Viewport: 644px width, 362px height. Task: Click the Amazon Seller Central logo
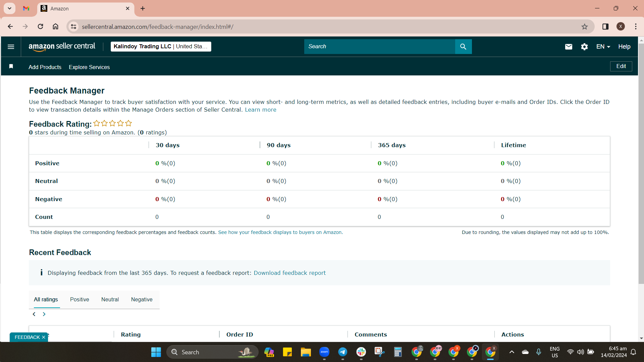62,47
